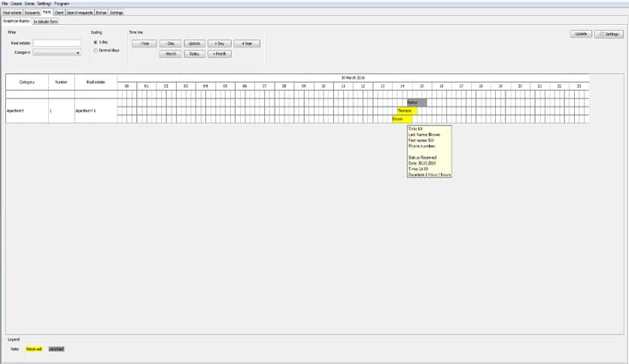Image resolution: width=629 pixels, height=364 pixels.
Task: Open the Create menu
Action: (x=16, y=4)
